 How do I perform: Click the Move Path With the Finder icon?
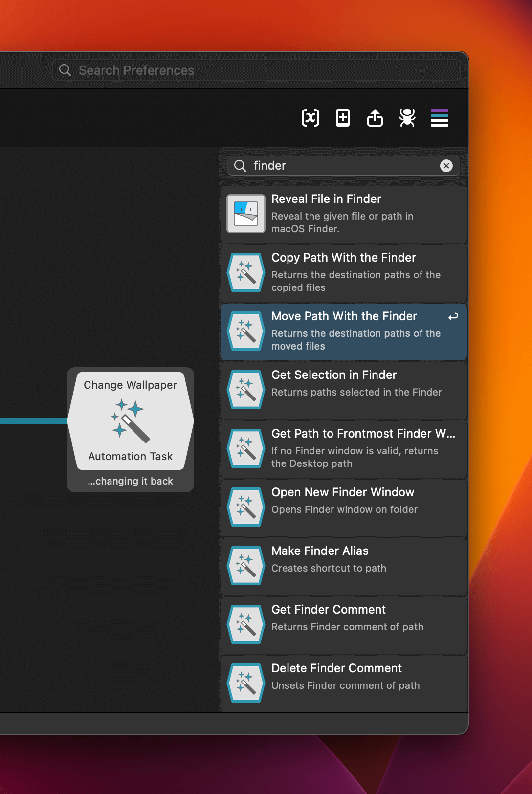click(x=246, y=331)
